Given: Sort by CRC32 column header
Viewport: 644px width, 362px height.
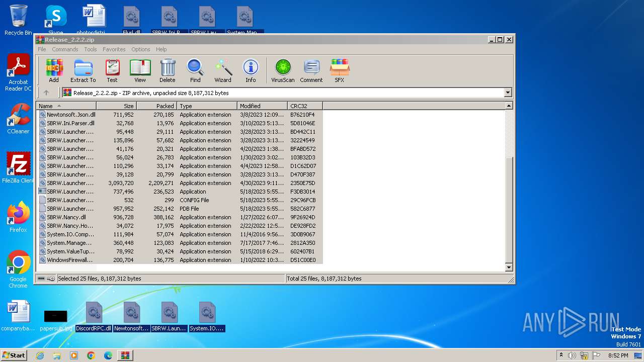Looking at the screenshot, I should click(305, 106).
